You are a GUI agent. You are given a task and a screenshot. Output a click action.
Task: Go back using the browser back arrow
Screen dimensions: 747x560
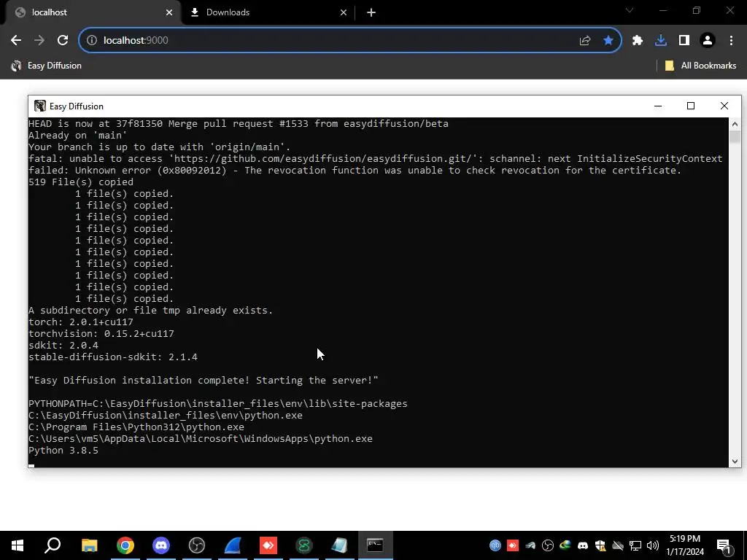(16, 41)
